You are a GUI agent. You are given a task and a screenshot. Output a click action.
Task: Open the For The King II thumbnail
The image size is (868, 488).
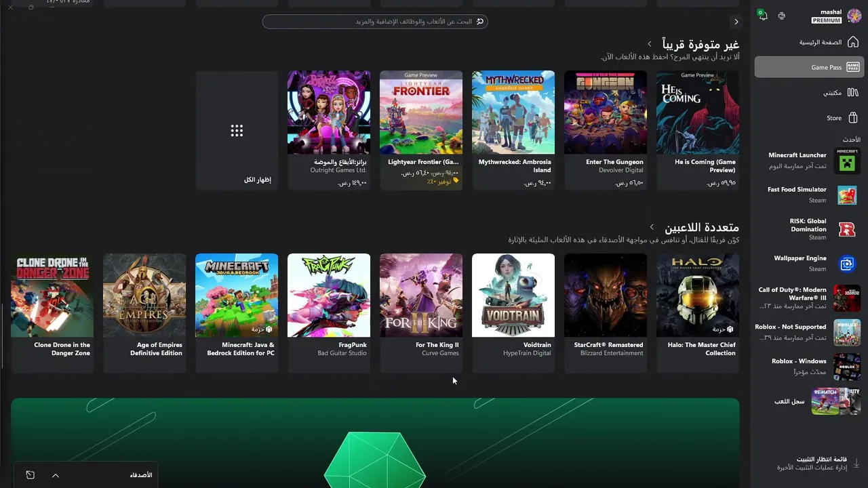coord(421,296)
